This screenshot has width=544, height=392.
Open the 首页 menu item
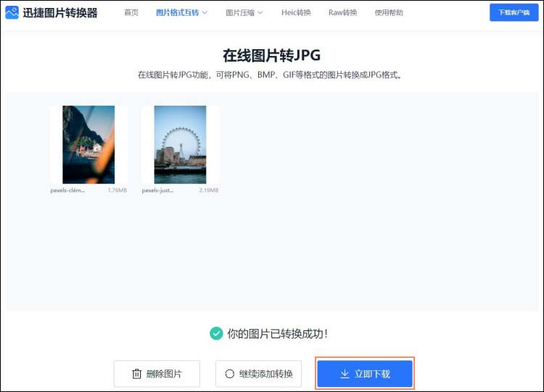[131, 13]
